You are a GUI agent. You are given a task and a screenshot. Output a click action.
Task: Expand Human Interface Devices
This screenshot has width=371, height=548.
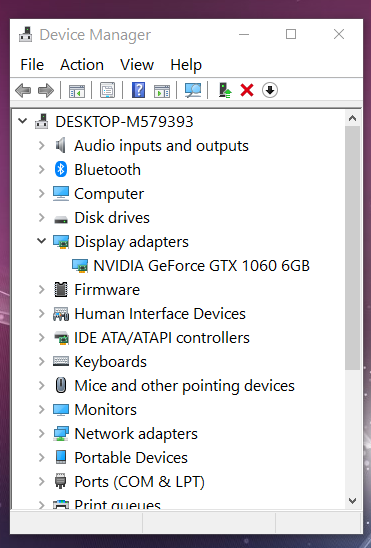coord(42,313)
